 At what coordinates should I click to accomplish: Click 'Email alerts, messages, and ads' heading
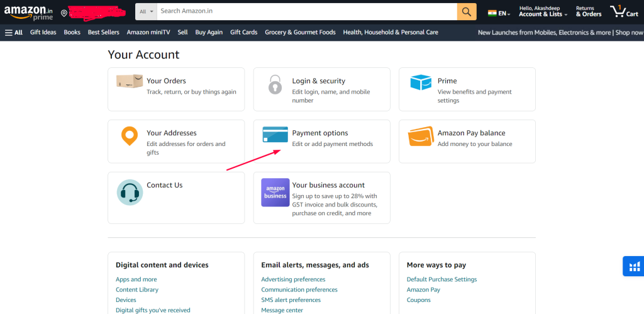point(315,265)
